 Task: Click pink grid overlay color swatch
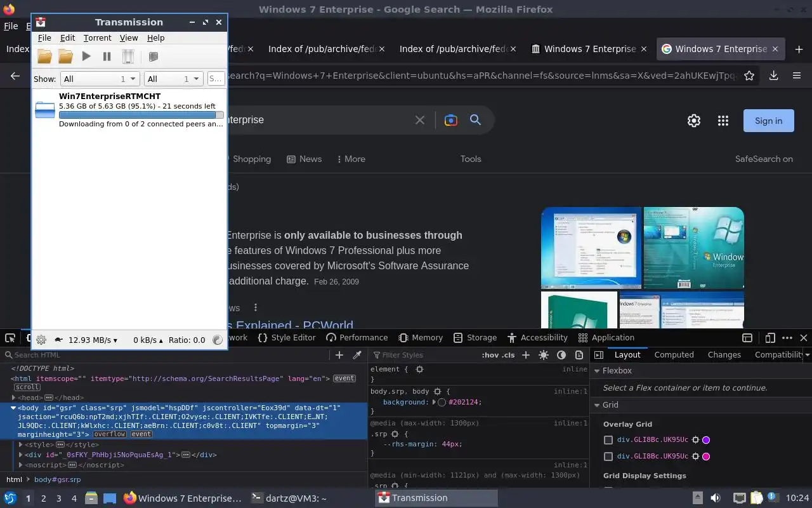tap(706, 456)
